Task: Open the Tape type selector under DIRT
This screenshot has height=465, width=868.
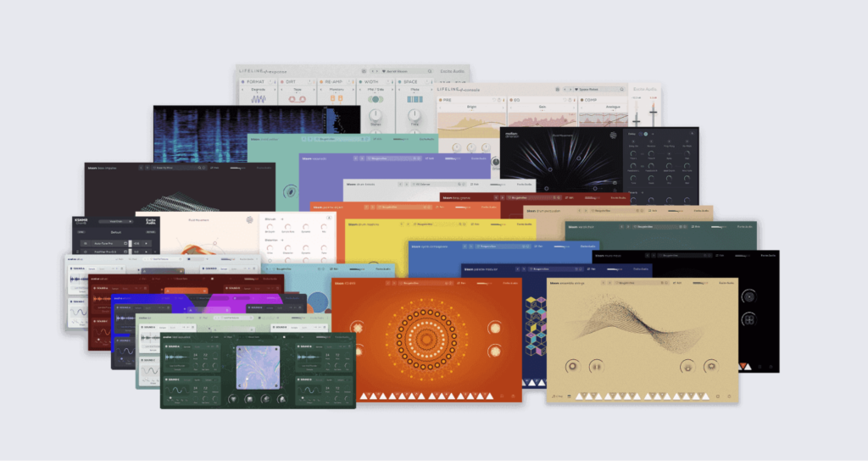Action: tap(298, 89)
